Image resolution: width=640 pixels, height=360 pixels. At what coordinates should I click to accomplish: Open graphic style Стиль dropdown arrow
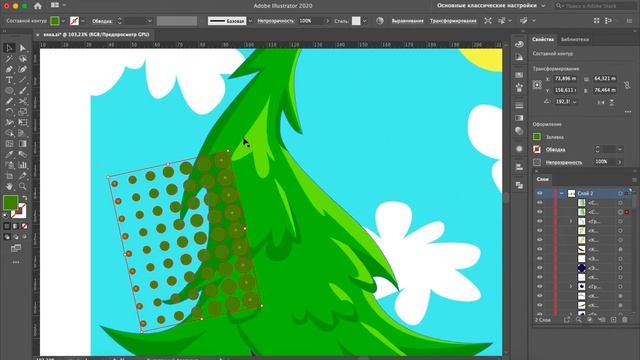[x=364, y=21]
